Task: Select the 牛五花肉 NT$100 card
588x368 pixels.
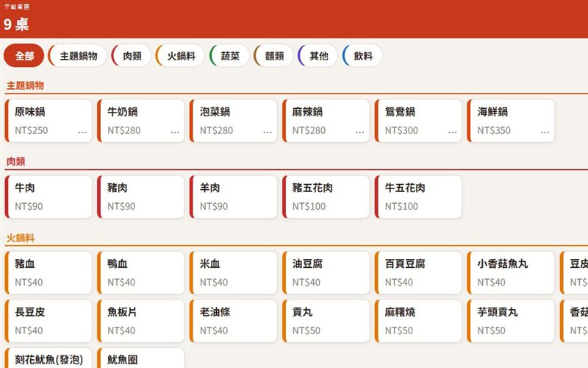Action: point(418,197)
